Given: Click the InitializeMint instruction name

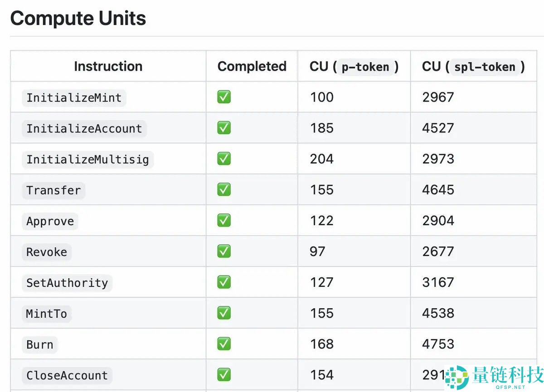Looking at the screenshot, I should click(x=74, y=97).
